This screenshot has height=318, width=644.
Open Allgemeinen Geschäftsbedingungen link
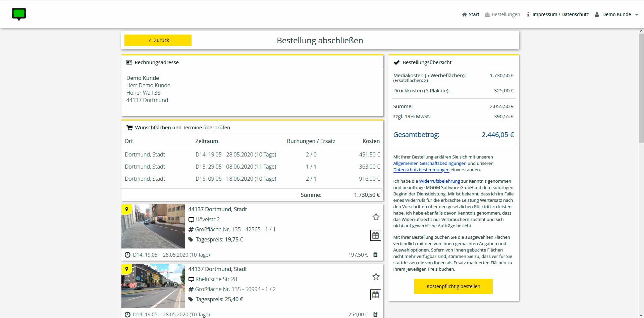click(430, 164)
